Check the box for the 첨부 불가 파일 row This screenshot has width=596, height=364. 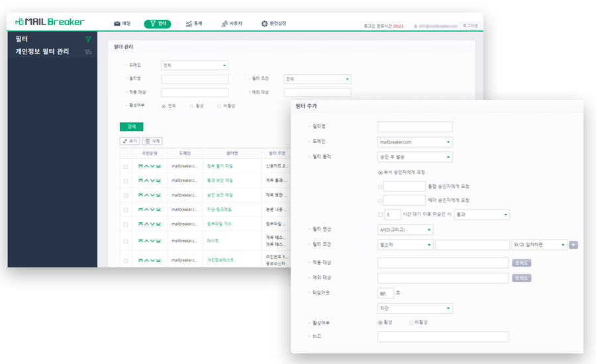coord(126,166)
